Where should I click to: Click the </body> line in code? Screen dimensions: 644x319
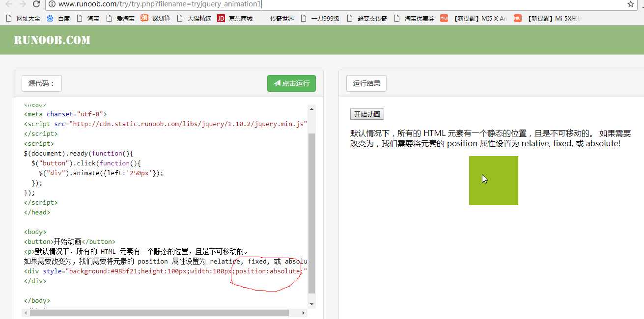click(37, 300)
